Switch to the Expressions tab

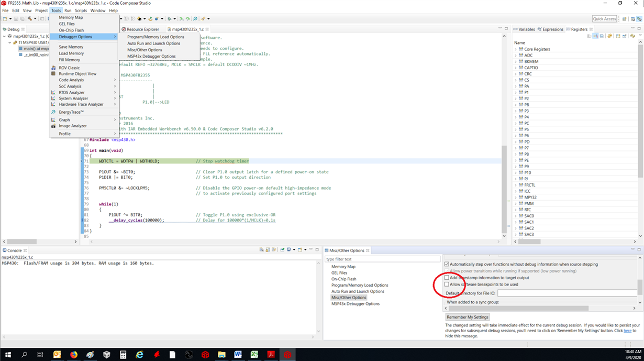[550, 29]
